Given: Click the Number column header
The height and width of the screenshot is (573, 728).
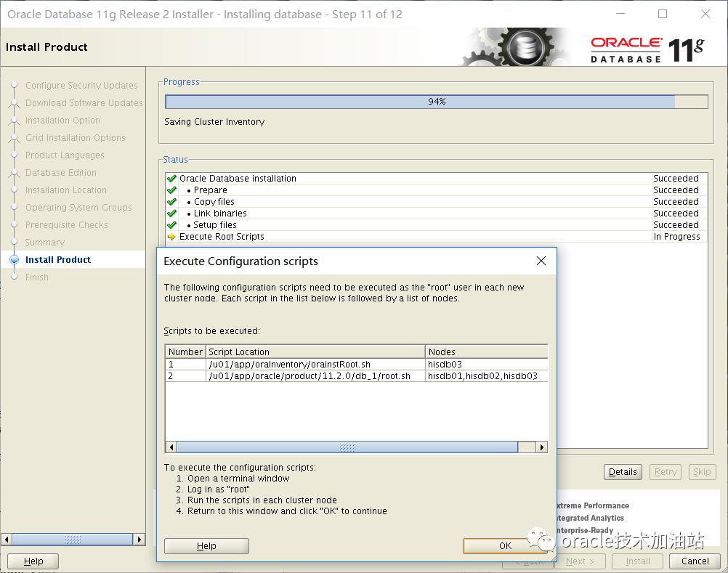Looking at the screenshot, I should pos(185,351).
